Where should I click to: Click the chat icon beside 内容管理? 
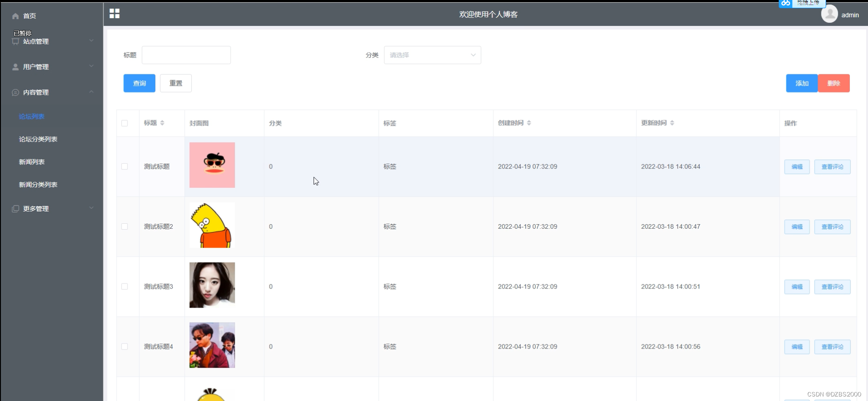pos(15,93)
